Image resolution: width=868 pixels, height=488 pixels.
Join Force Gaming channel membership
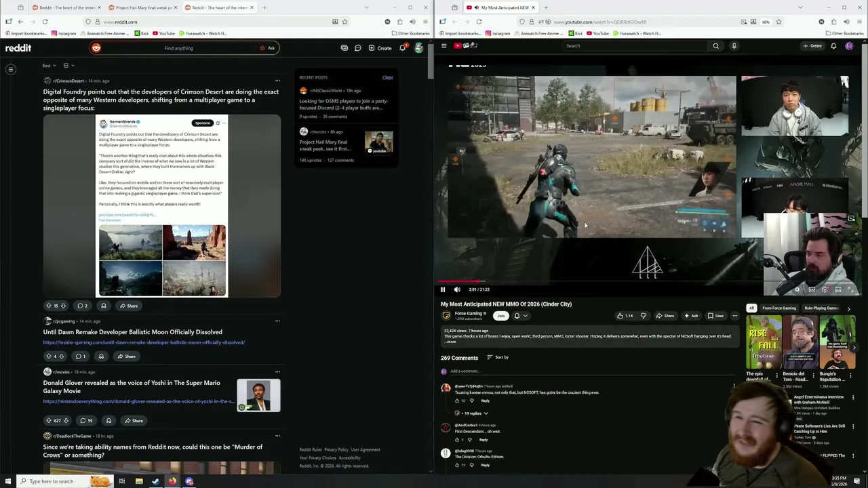[500, 316]
